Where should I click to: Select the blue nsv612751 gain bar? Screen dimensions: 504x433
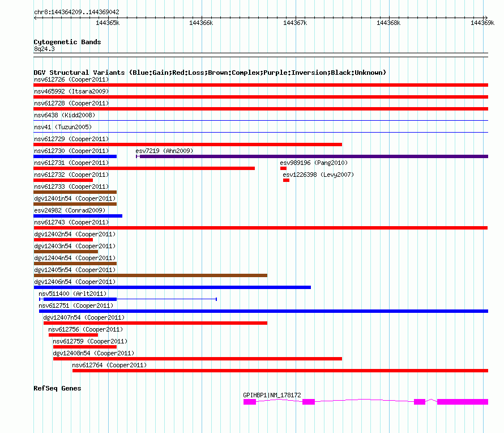[x=263, y=311]
